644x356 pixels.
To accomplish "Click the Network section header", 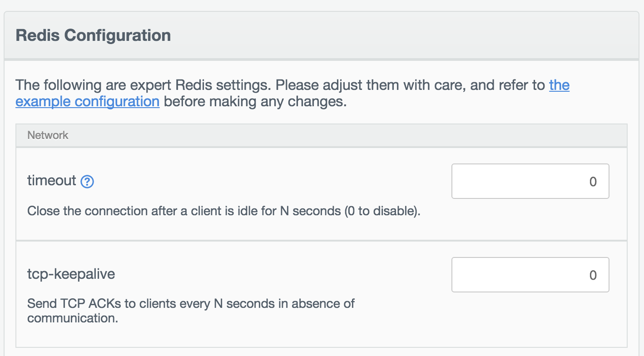I will [48, 135].
